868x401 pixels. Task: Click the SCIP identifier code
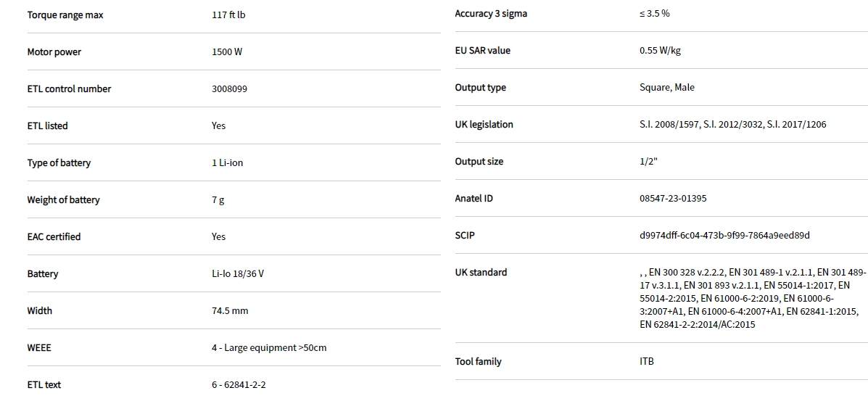tap(724, 236)
